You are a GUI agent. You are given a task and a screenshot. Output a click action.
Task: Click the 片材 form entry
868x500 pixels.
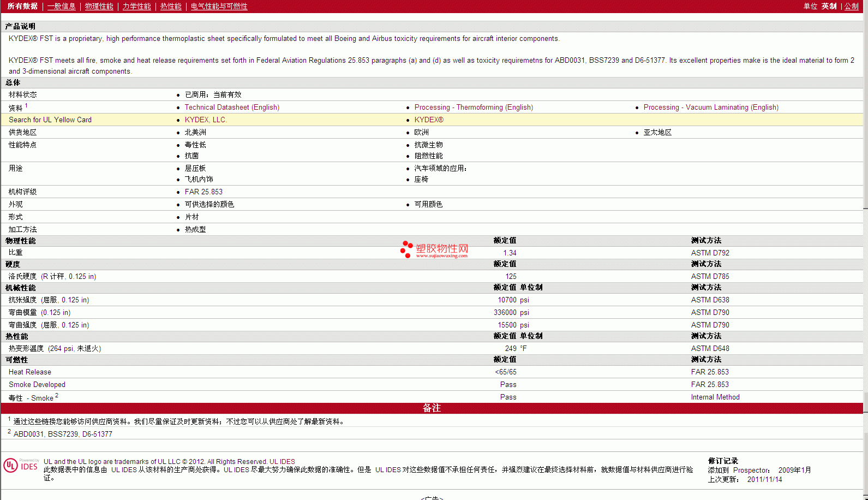click(x=191, y=217)
